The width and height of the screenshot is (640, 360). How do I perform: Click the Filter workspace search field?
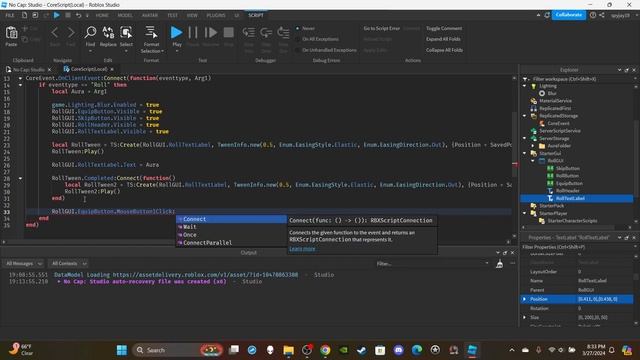[x=582, y=79]
